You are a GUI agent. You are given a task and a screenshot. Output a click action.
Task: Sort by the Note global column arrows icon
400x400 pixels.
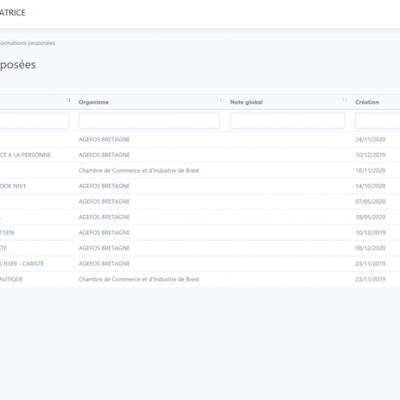[345, 100]
